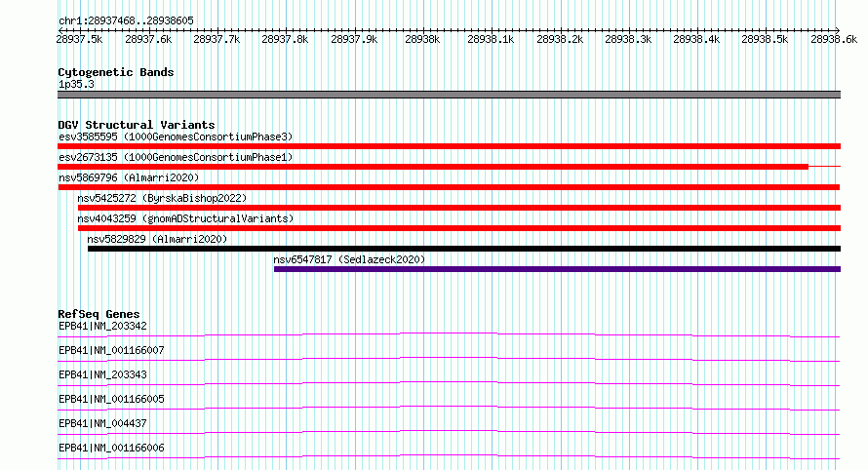Click the 28937.9k ruler tick label
Viewport: 868px width, 470px height.
354,39
